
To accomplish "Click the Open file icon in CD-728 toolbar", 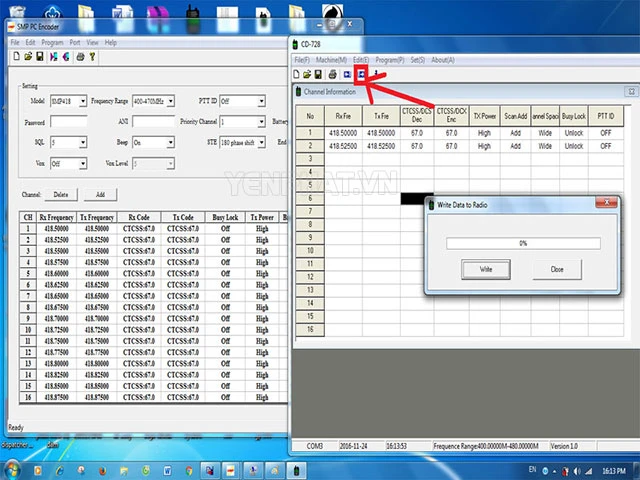I will coord(307,74).
